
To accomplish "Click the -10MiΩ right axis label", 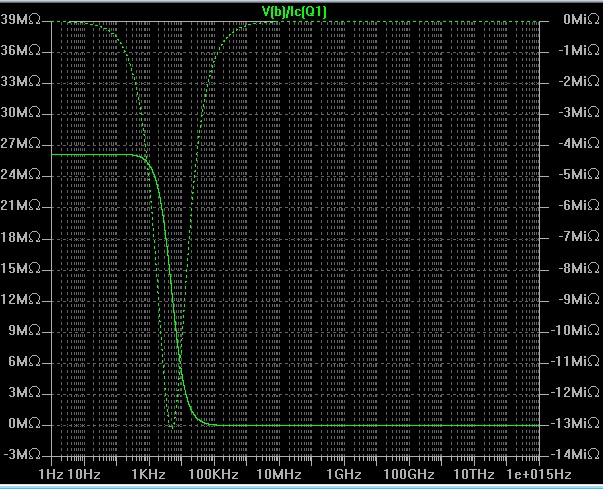I will (575, 330).
